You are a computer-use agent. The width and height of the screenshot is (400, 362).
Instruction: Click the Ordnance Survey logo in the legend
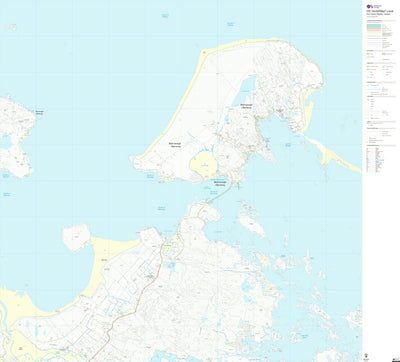tap(374, 6)
